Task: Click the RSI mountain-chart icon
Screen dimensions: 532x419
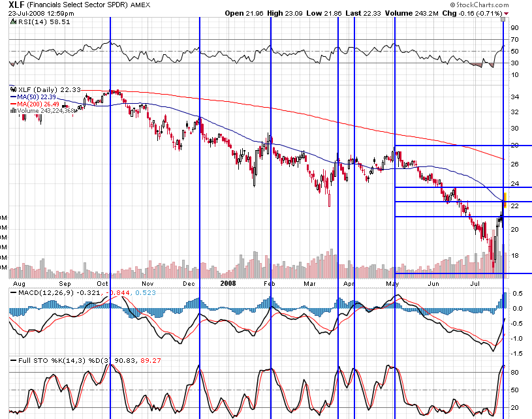Action: [x=13, y=22]
